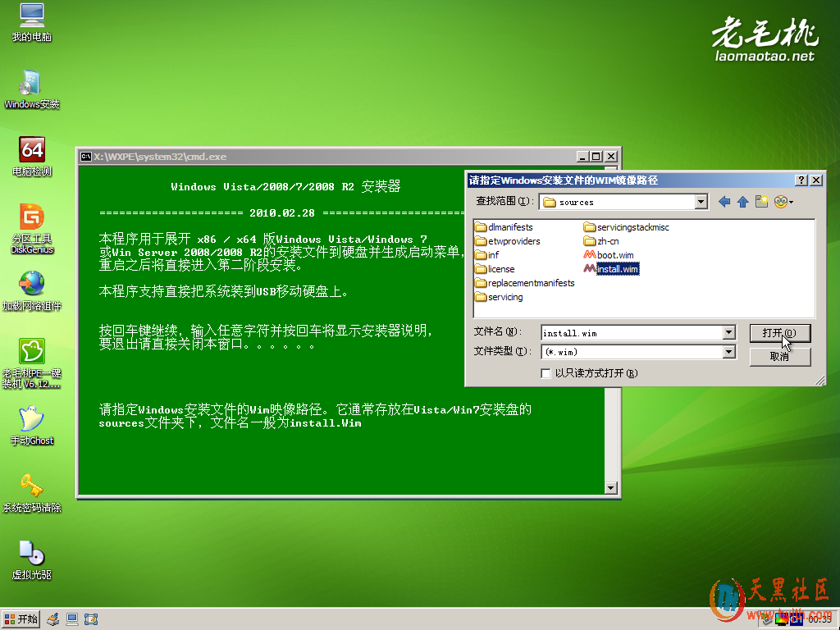Open the zh-cn folder

pos(606,241)
